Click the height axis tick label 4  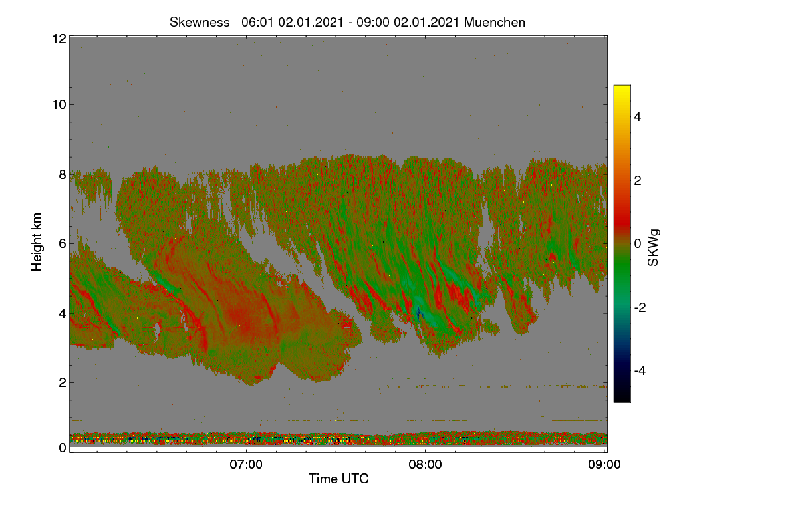click(x=63, y=313)
